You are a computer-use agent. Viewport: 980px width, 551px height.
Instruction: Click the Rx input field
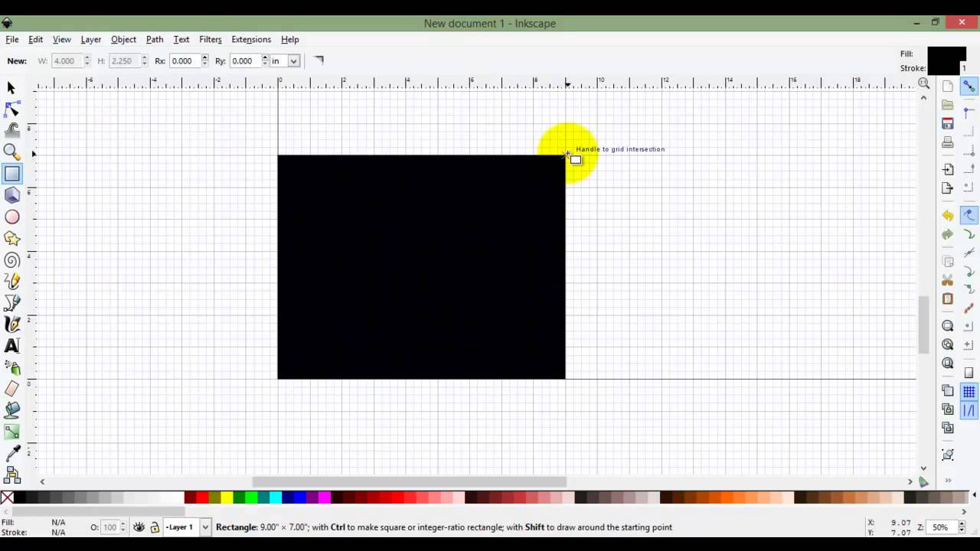tap(185, 60)
